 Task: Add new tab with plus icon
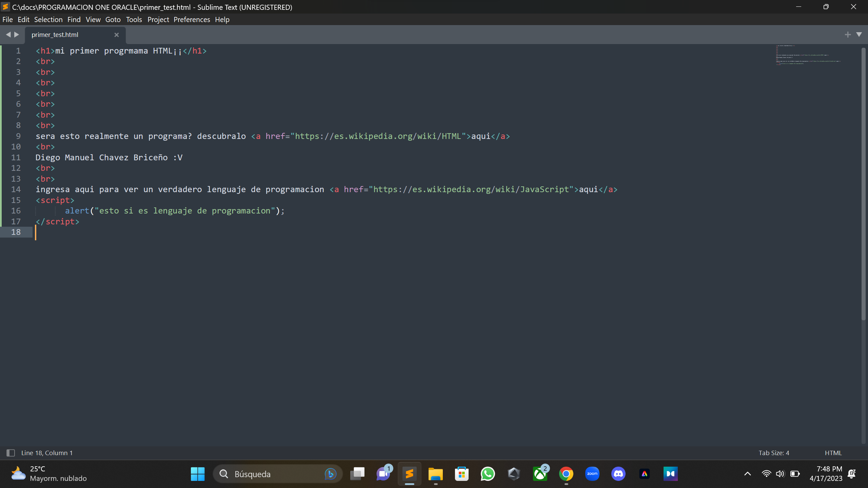click(x=848, y=35)
